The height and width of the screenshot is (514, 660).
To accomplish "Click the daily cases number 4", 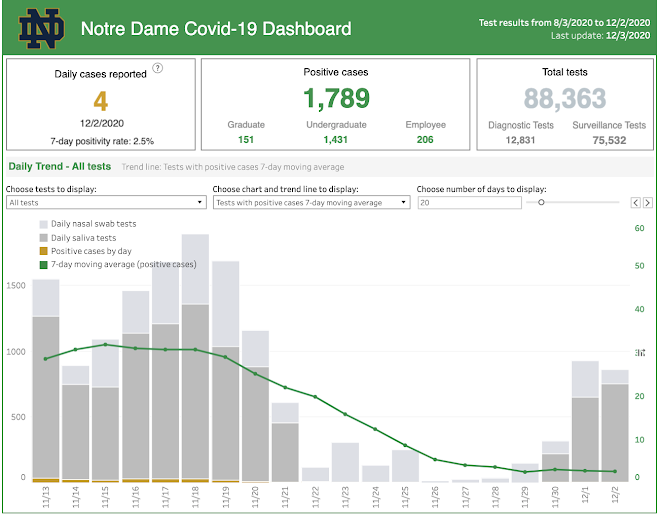I will [101, 101].
